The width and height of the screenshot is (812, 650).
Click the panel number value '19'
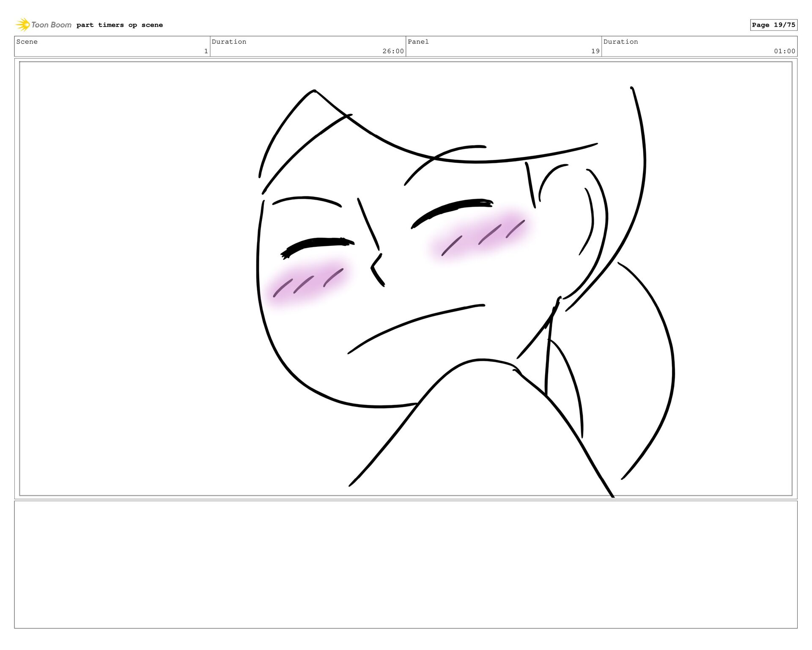(x=595, y=51)
